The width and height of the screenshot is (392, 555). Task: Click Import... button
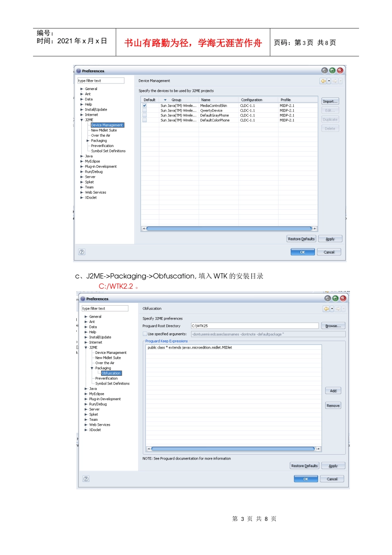(330, 102)
